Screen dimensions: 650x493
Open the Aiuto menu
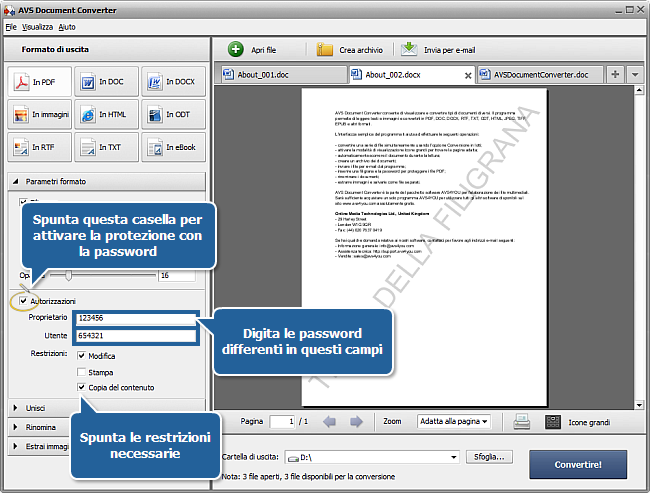point(67,27)
